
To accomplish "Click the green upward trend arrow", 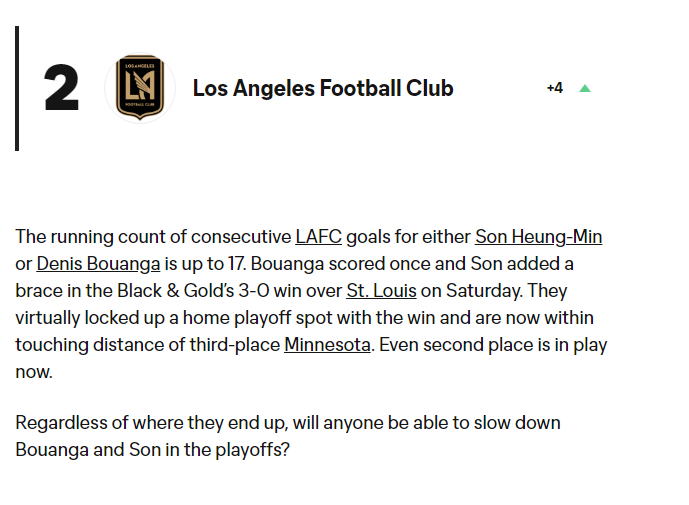I will click(585, 88).
